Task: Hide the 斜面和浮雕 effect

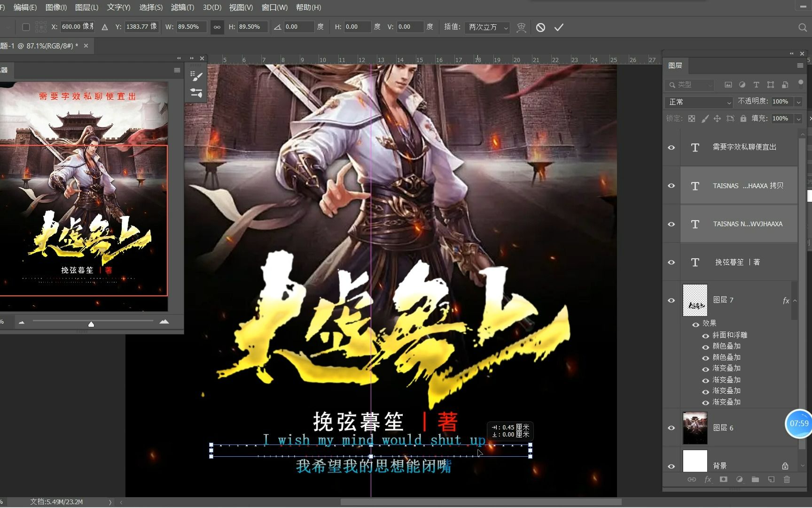Action: (705, 336)
